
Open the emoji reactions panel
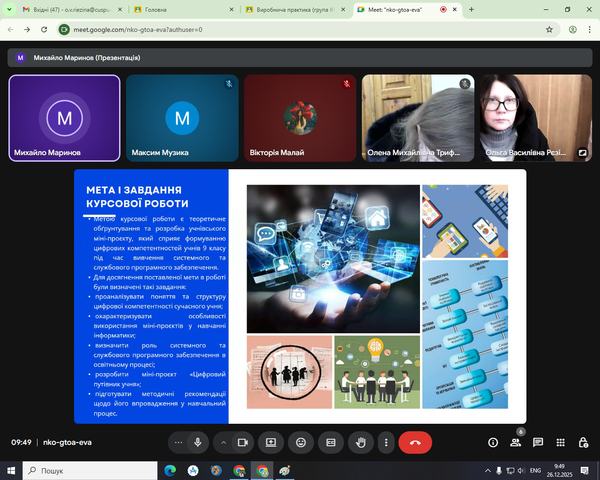tap(301, 442)
